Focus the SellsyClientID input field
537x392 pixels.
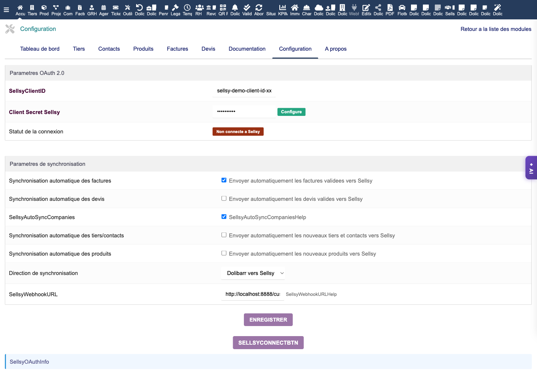pyautogui.click(x=244, y=91)
